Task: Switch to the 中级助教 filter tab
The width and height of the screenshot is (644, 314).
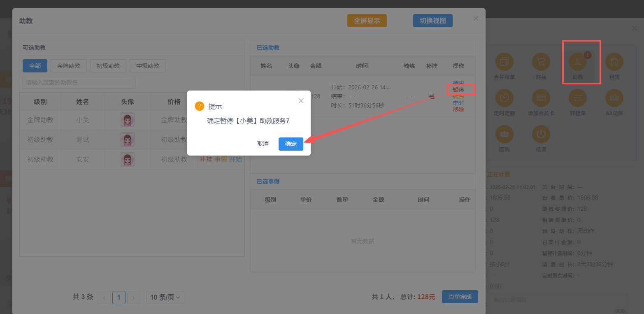Action: click(x=147, y=66)
